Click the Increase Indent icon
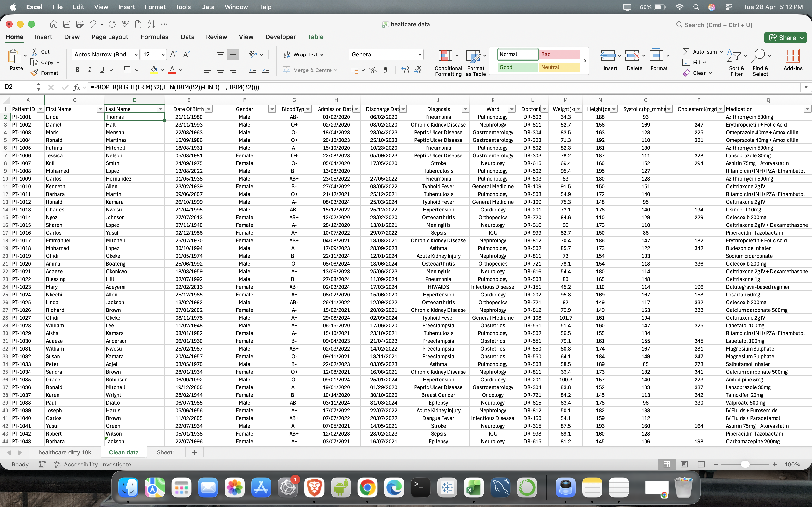The width and height of the screenshot is (812, 507). pos(265,70)
